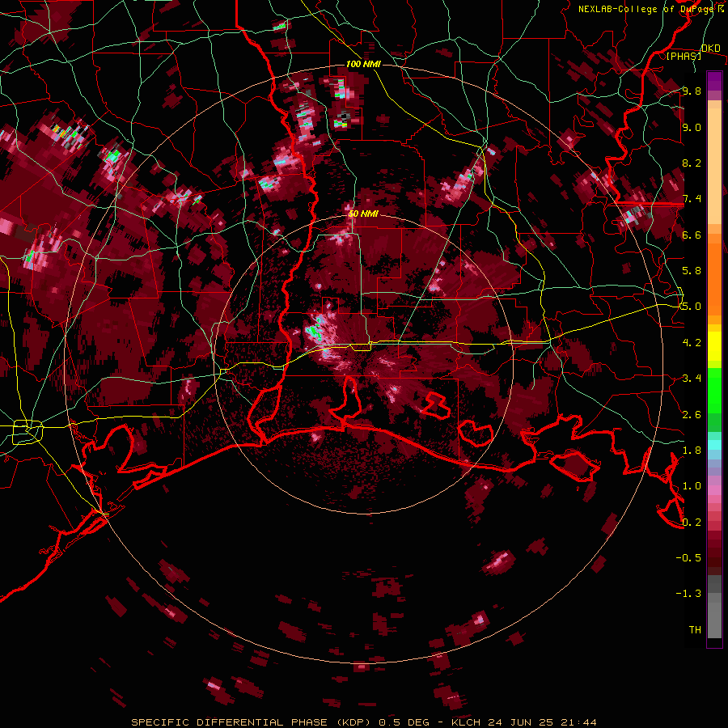This screenshot has width=728, height=728.
Task: Click the 9.8 value on the color scale
Action: click(692, 91)
